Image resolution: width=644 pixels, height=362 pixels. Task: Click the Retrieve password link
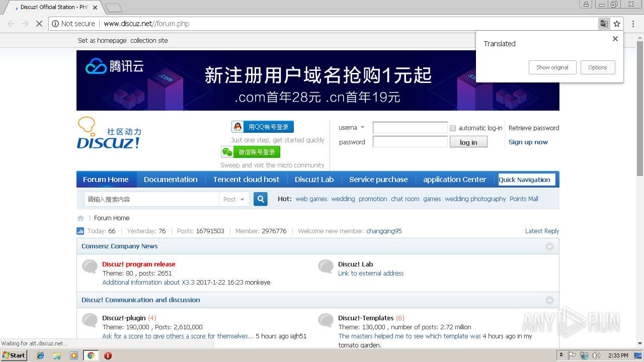click(534, 128)
